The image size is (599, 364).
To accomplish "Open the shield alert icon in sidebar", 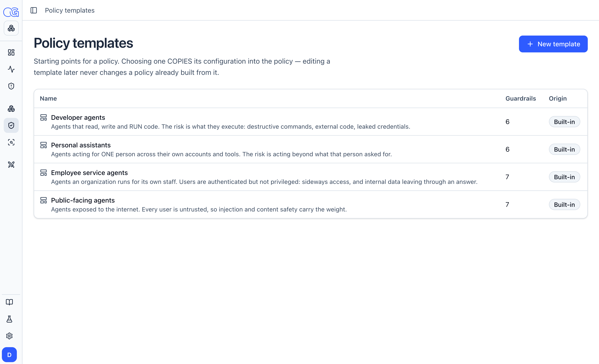I will [11, 86].
